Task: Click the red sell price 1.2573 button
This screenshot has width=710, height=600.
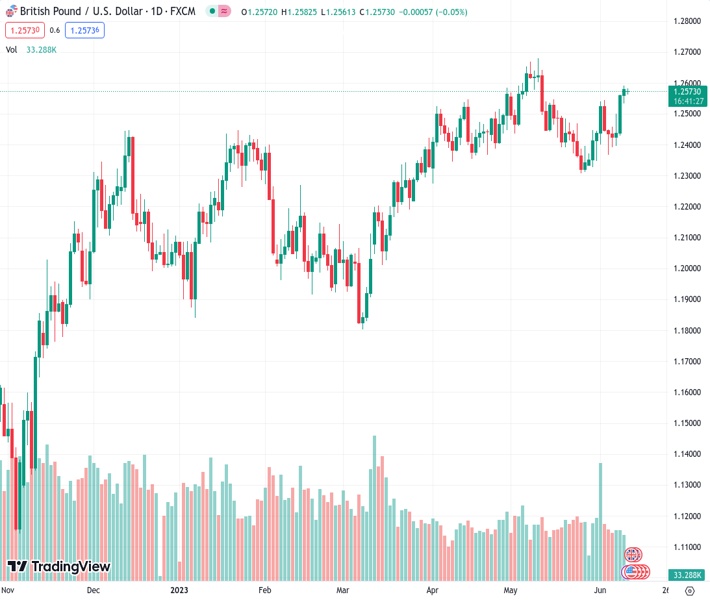Action: [x=22, y=30]
